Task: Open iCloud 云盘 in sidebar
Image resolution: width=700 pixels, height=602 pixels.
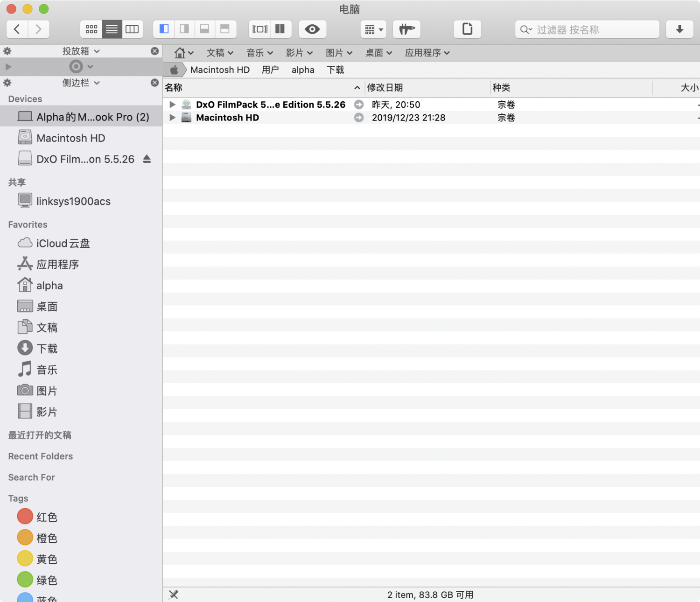Action: tap(81, 243)
